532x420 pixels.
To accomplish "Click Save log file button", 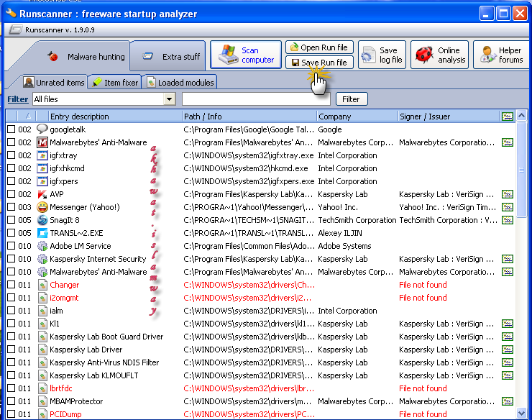I will tap(382, 55).
